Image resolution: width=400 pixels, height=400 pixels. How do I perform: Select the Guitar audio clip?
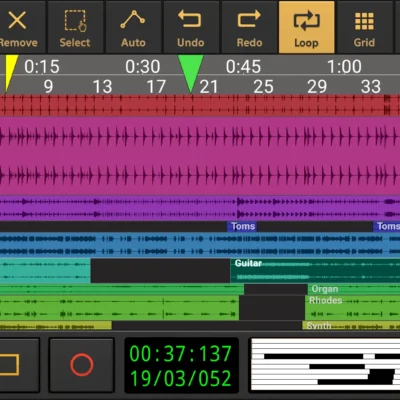pos(315,270)
